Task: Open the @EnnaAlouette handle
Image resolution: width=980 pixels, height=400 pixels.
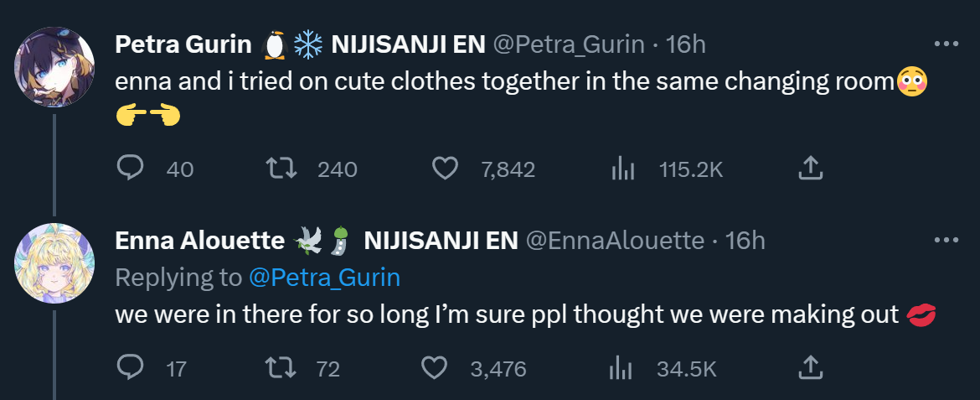Action: 614,242
